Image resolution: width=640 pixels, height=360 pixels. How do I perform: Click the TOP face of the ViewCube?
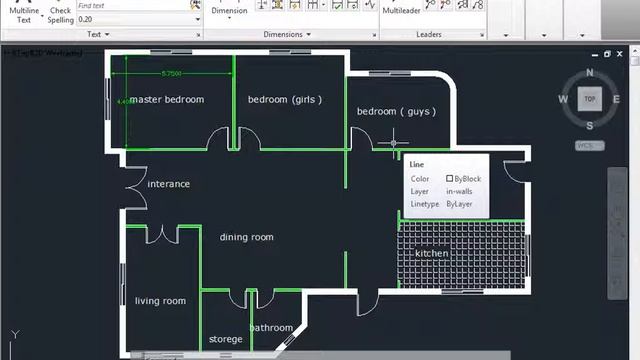590,99
